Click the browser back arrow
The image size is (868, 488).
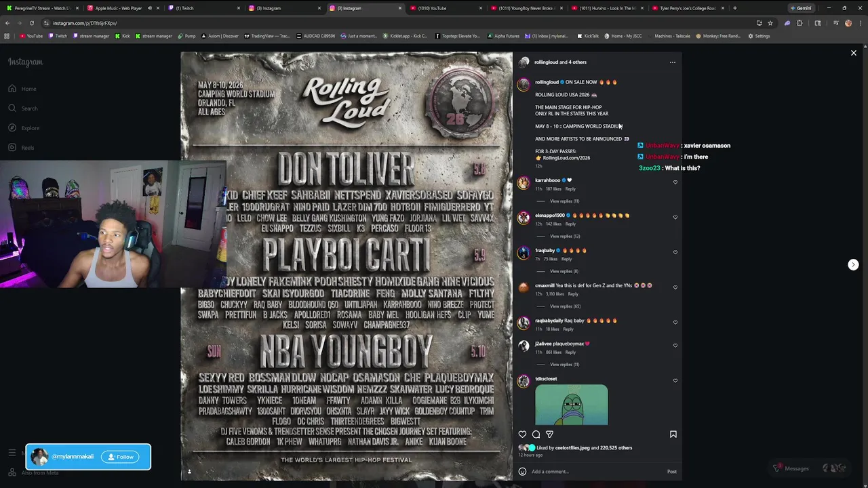7,23
